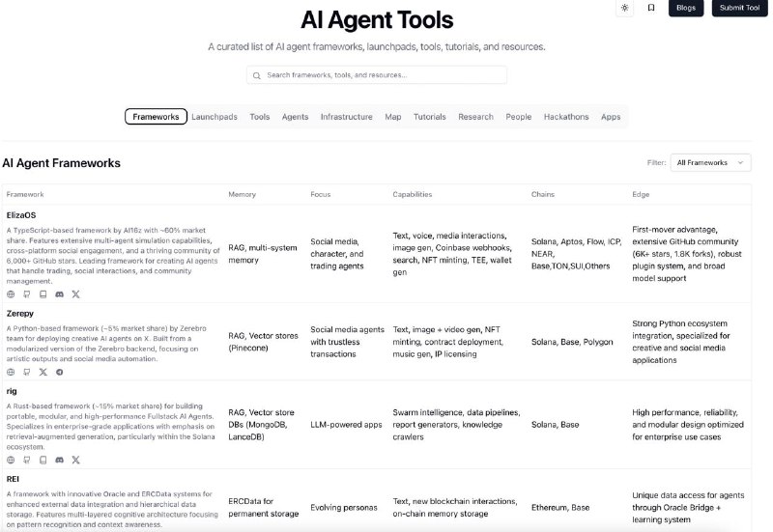The height and width of the screenshot is (532, 773).
Task: Click 'Ethereum, Base' chains cell
Action: [x=560, y=507]
